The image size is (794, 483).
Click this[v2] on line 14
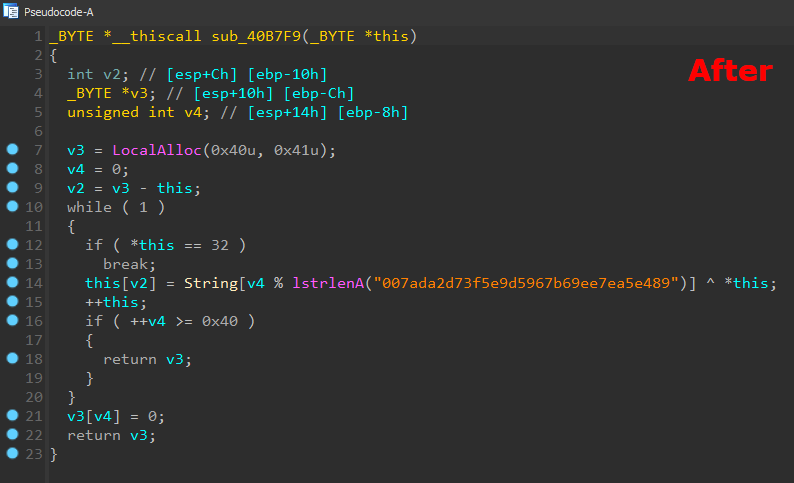coord(121,283)
